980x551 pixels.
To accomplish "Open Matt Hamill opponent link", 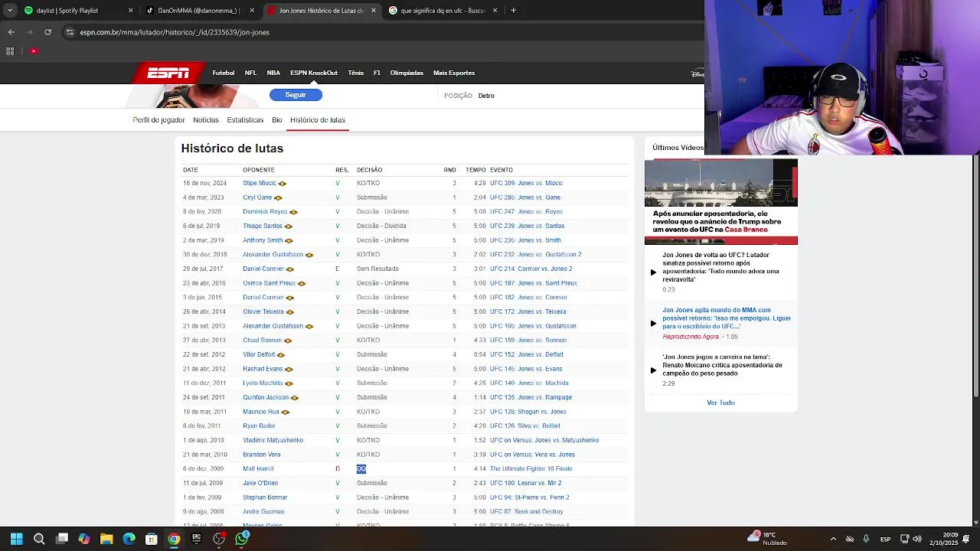I will click(258, 469).
